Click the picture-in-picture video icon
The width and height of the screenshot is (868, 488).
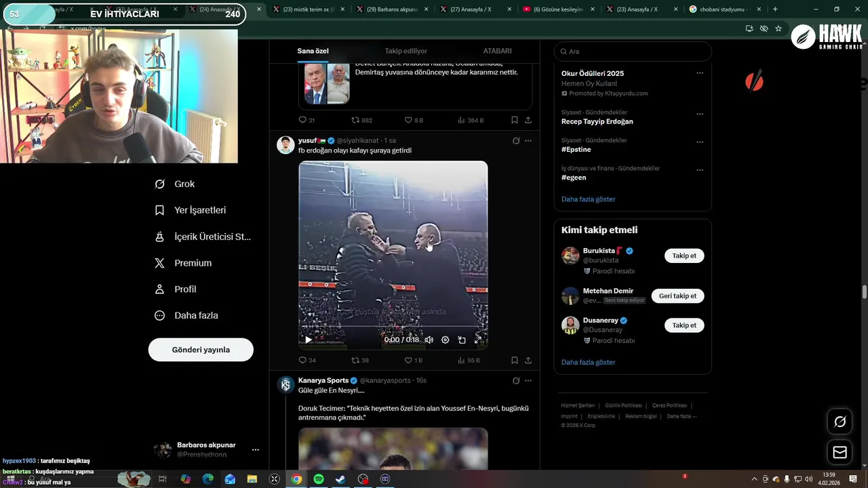(x=462, y=340)
